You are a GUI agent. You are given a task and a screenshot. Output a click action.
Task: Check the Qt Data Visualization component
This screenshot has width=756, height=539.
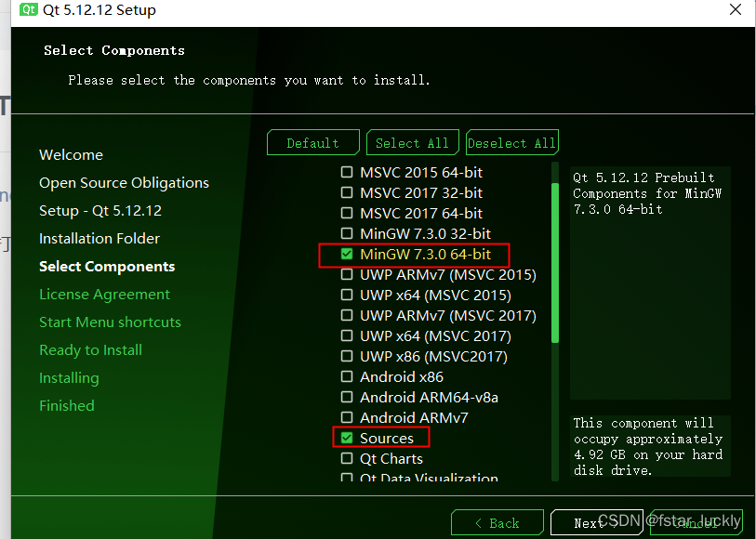[347, 478]
